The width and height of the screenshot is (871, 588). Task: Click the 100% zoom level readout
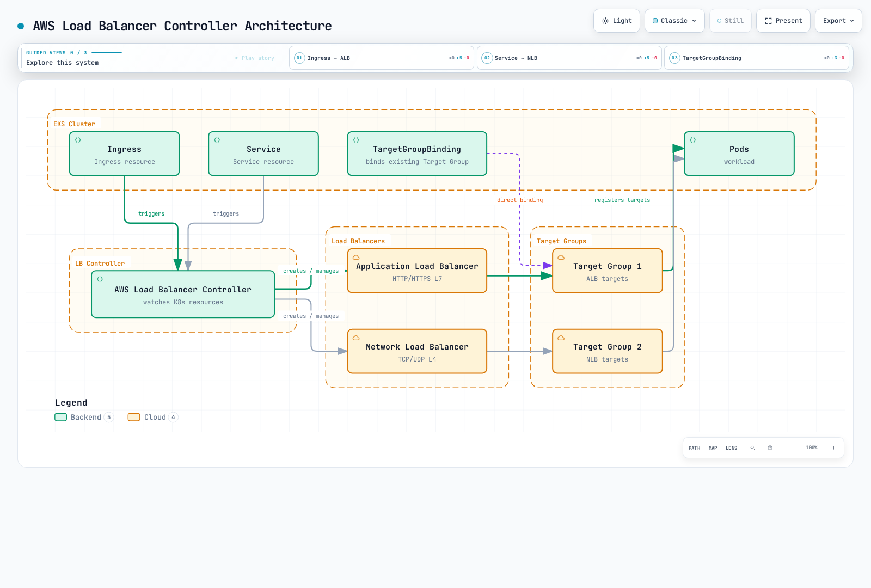(x=811, y=448)
